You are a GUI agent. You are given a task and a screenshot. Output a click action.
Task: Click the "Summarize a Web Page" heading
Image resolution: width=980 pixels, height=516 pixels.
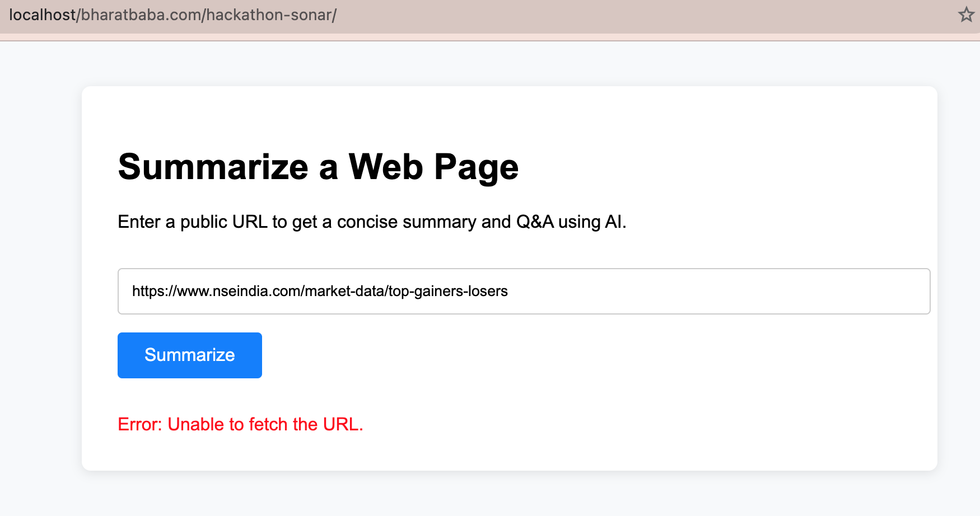tap(318, 167)
